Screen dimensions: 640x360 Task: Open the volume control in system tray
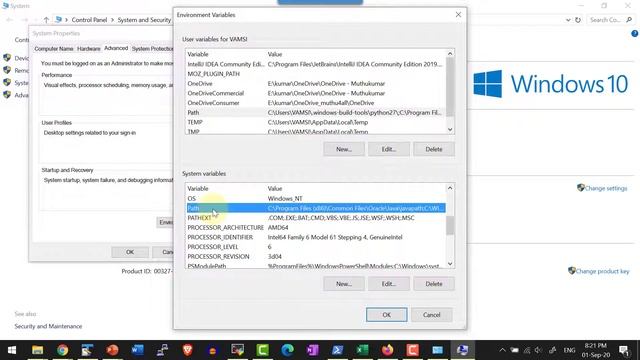point(539,350)
